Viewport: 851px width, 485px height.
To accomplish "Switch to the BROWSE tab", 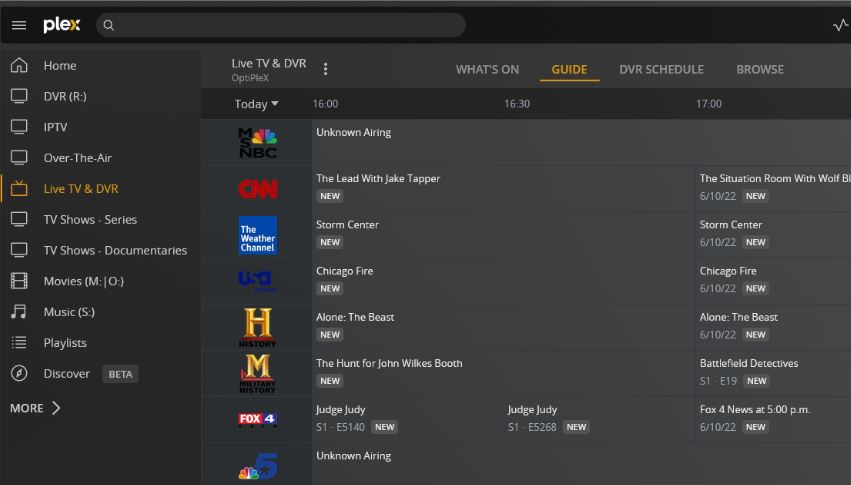I will click(760, 69).
